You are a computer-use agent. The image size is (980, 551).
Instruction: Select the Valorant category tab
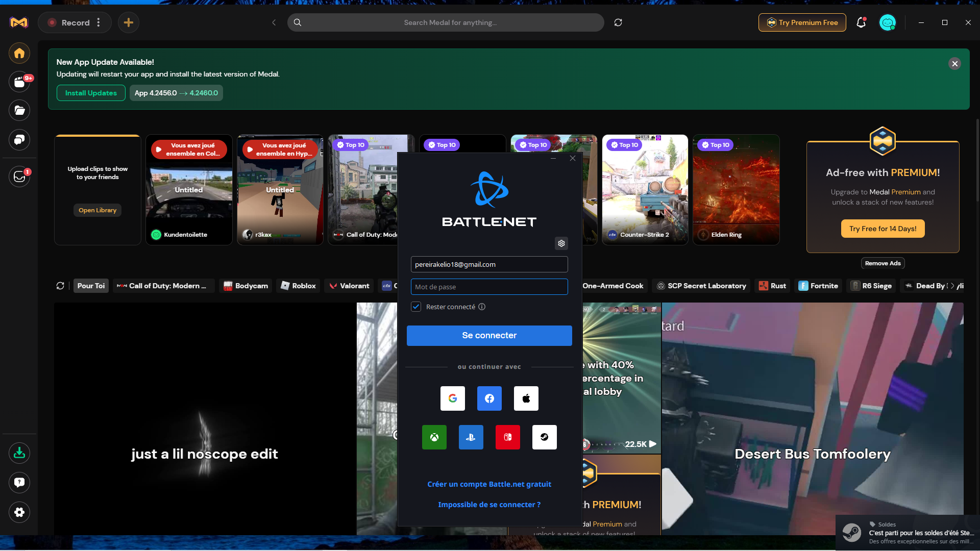click(350, 286)
